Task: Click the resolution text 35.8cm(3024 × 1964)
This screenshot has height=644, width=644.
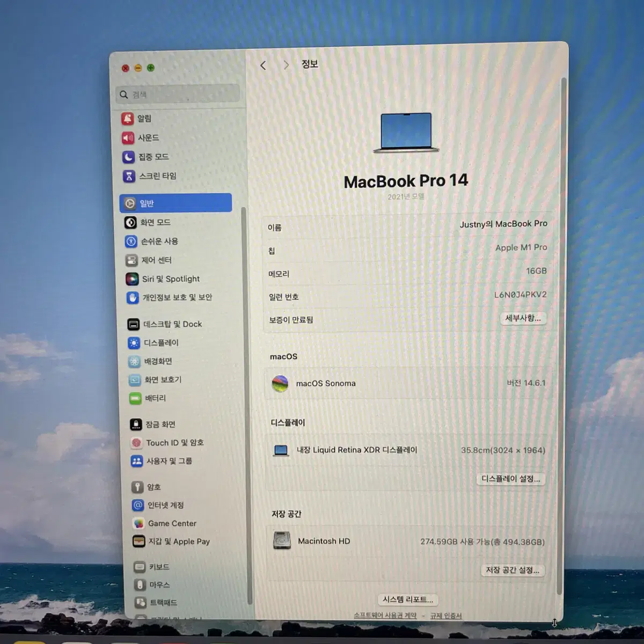Action: [503, 450]
